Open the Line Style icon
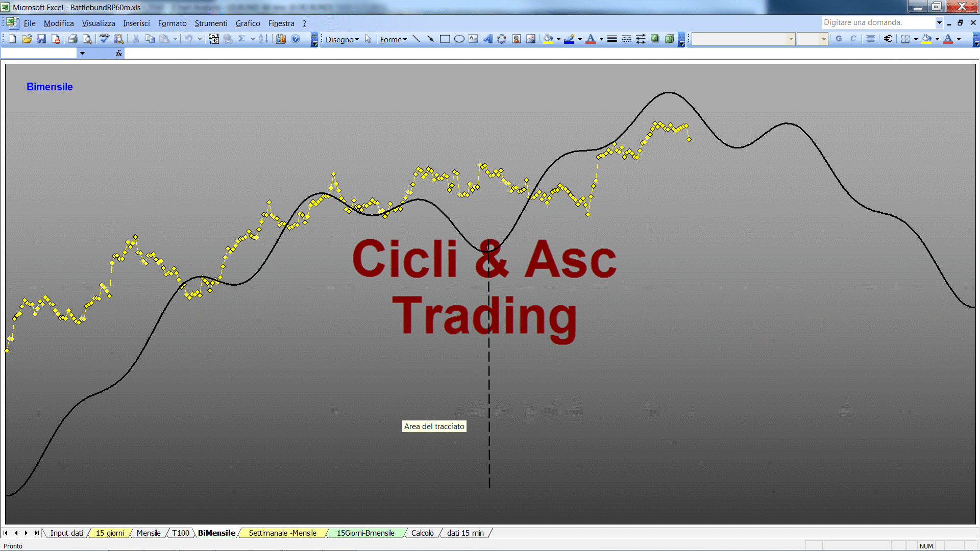This screenshot has width=980, height=551. point(612,39)
